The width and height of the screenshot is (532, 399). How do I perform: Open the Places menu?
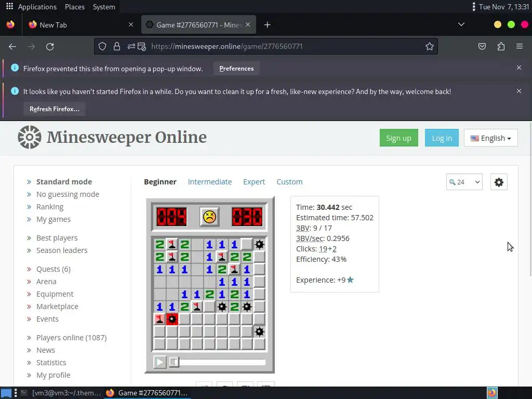(75, 7)
